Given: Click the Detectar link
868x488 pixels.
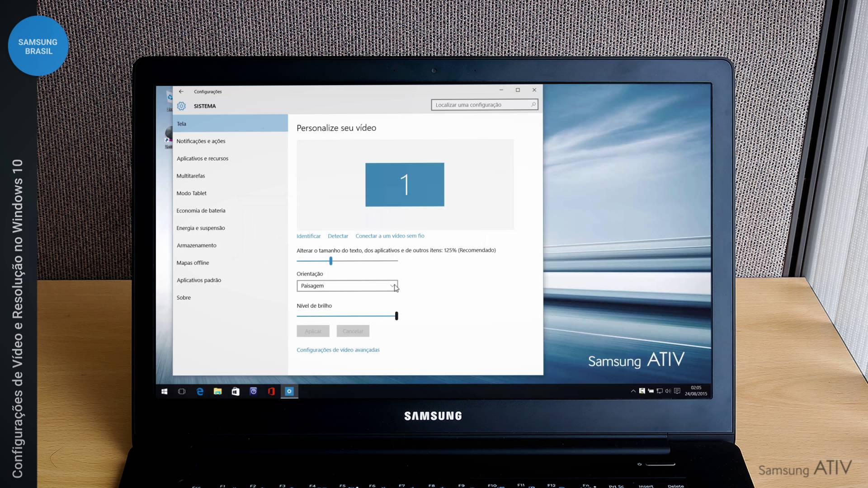Looking at the screenshot, I should pos(338,236).
